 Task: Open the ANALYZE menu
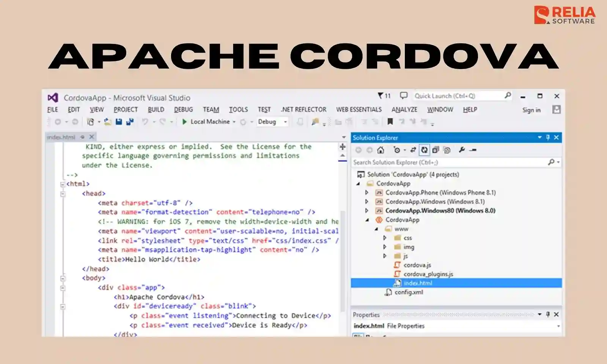click(x=404, y=110)
